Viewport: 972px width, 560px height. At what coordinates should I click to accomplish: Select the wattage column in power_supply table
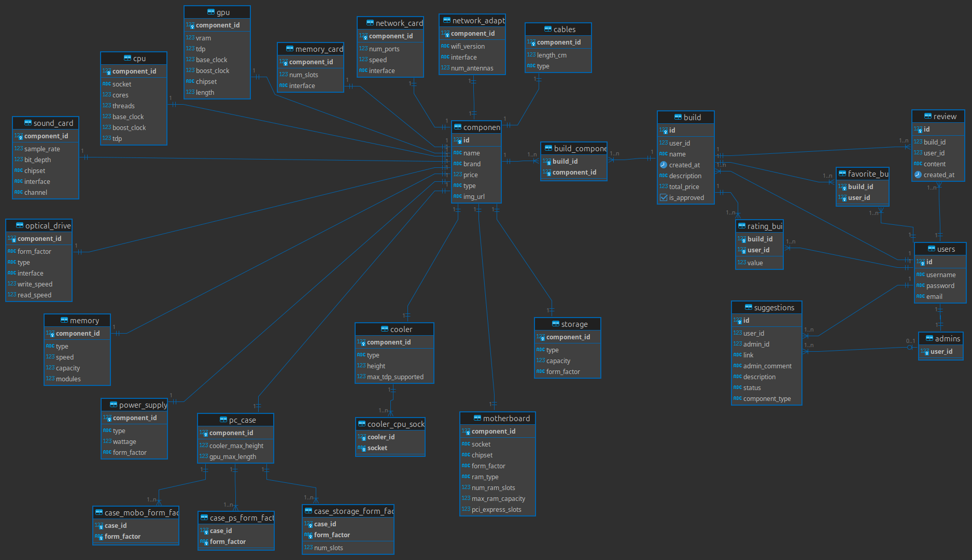[x=124, y=442]
